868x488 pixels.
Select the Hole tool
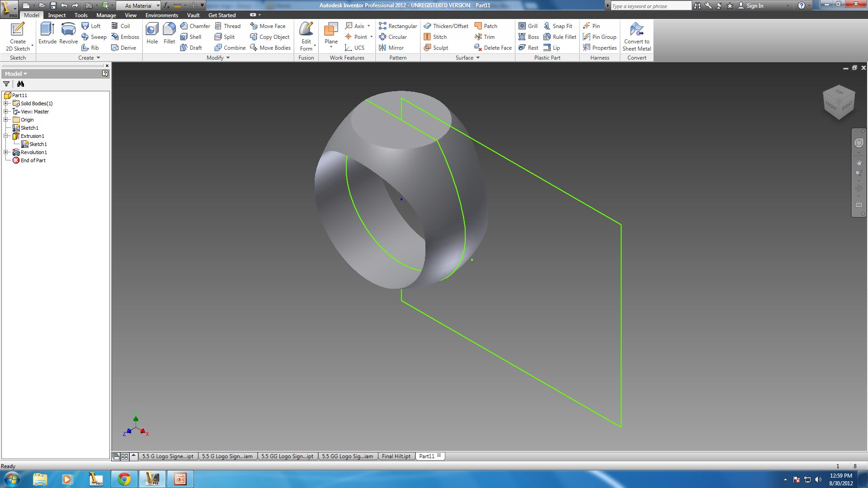152,33
